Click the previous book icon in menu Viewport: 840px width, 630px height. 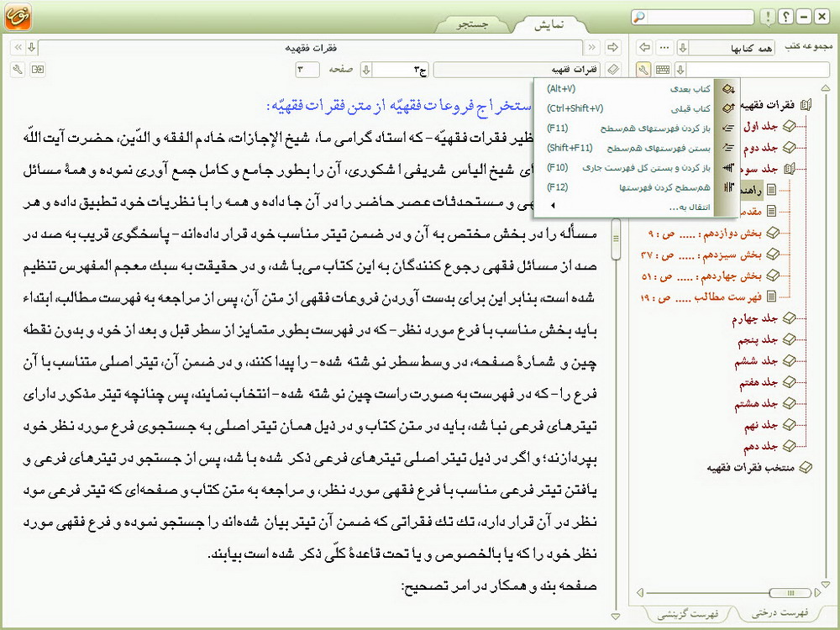pyautogui.click(x=728, y=108)
